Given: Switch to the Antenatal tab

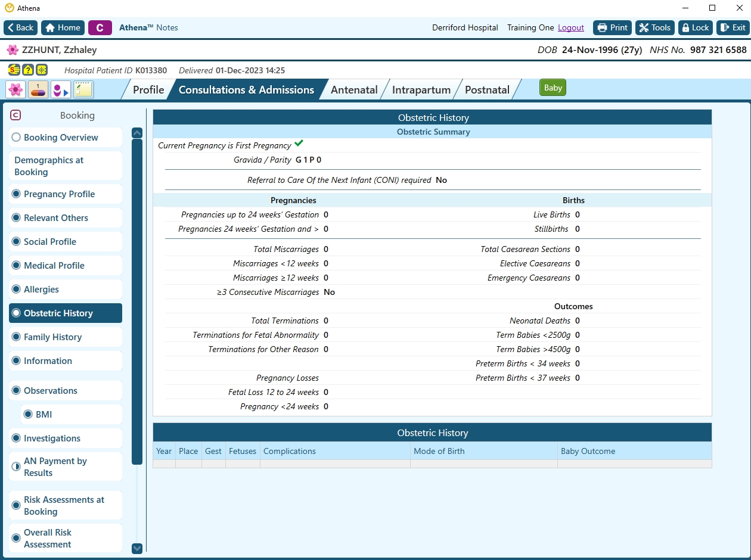Looking at the screenshot, I should (x=354, y=90).
